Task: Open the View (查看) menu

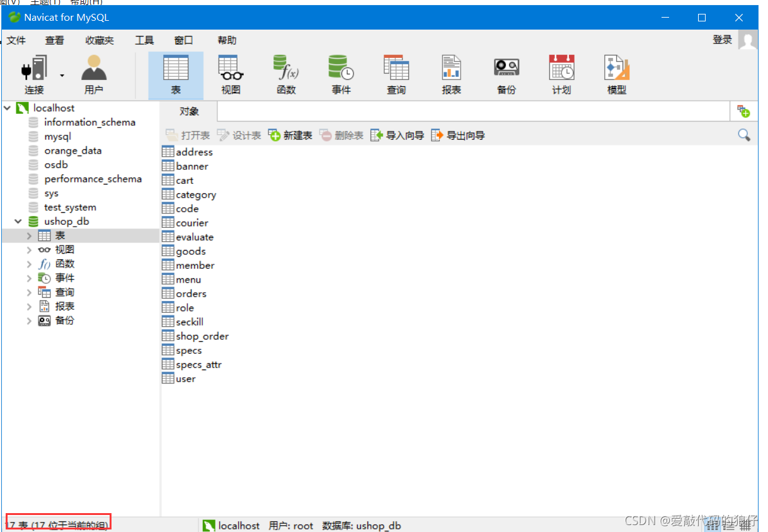Action: tap(55, 40)
